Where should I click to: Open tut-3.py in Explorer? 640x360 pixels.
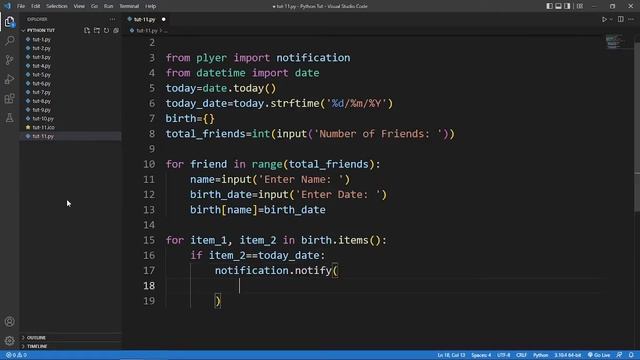41,57
